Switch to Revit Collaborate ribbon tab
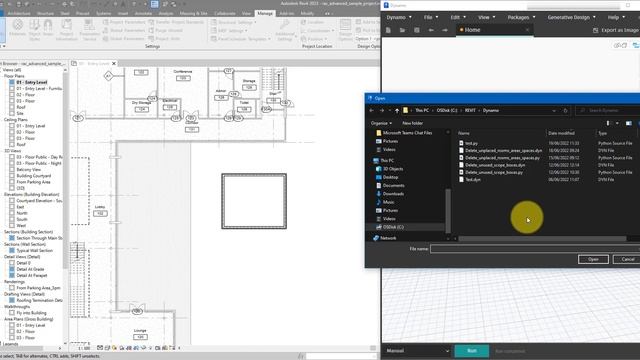Image resolution: width=640 pixels, height=360 pixels. (x=224, y=13)
